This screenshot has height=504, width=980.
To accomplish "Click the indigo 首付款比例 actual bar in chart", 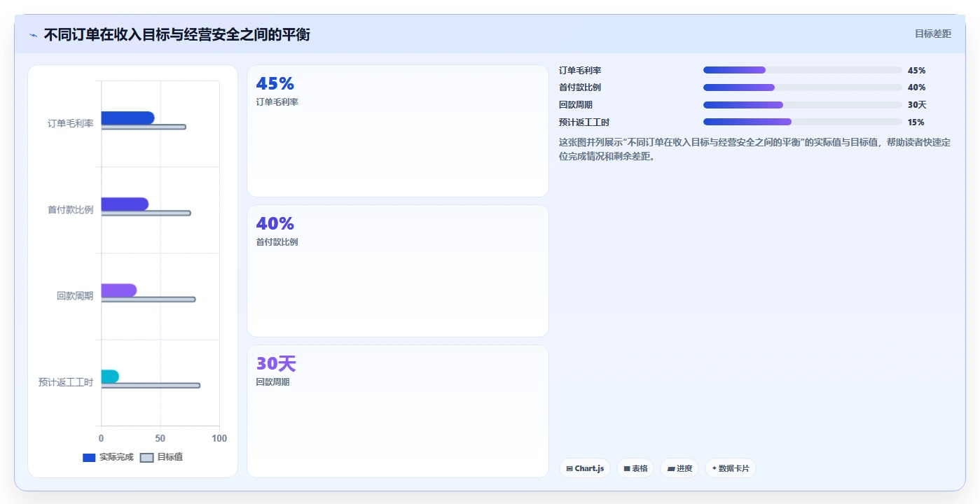I will tap(125, 204).
